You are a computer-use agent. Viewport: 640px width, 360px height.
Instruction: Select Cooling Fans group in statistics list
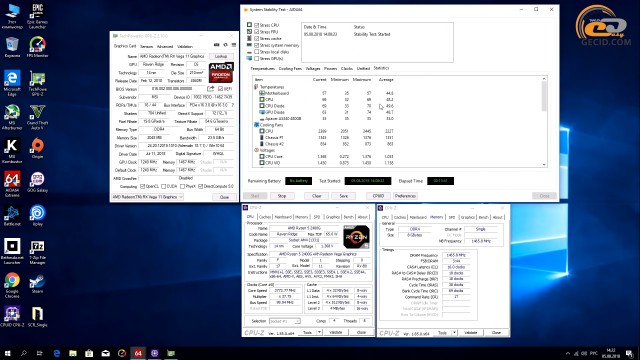(271, 125)
